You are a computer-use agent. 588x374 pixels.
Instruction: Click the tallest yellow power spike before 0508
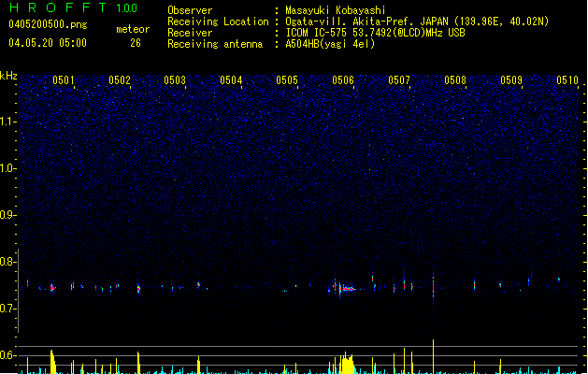click(x=434, y=356)
